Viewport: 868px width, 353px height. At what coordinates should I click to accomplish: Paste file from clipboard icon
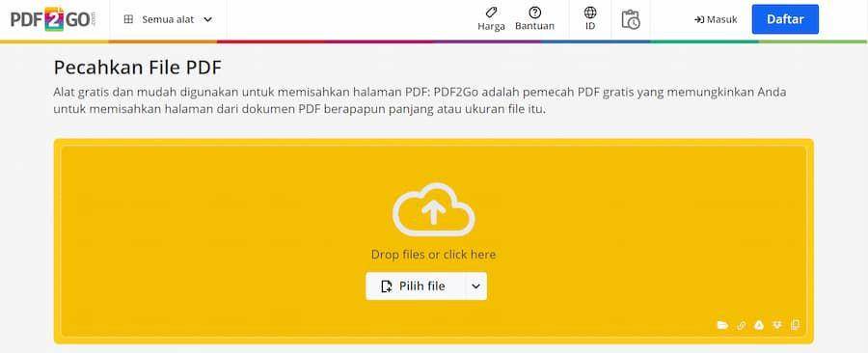coord(796,325)
